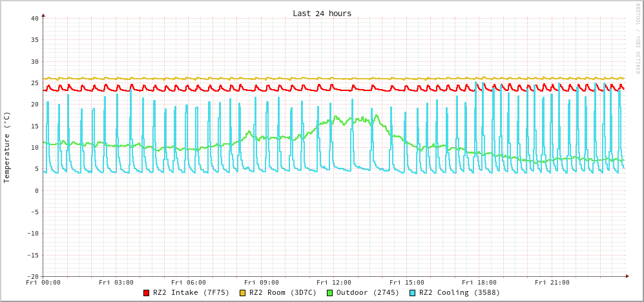Click the Fri 00:00 time axis label
The width and height of the screenshot is (644, 302).
43,282
